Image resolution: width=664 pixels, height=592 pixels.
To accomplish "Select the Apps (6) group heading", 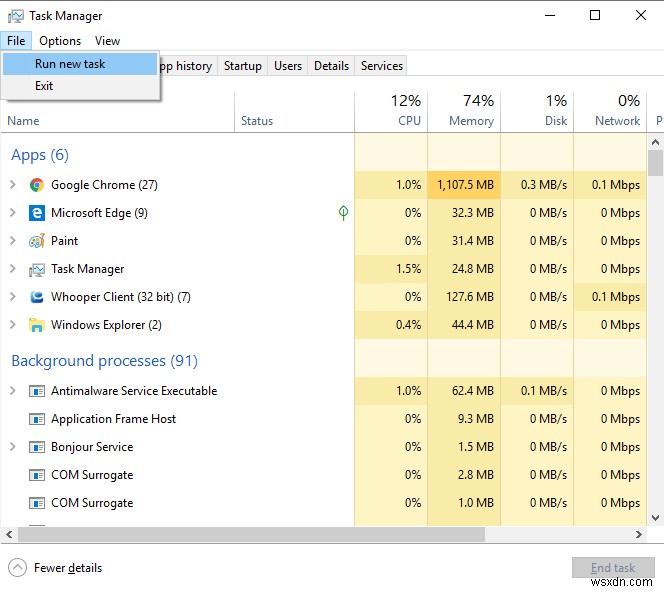I will [x=40, y=155].
